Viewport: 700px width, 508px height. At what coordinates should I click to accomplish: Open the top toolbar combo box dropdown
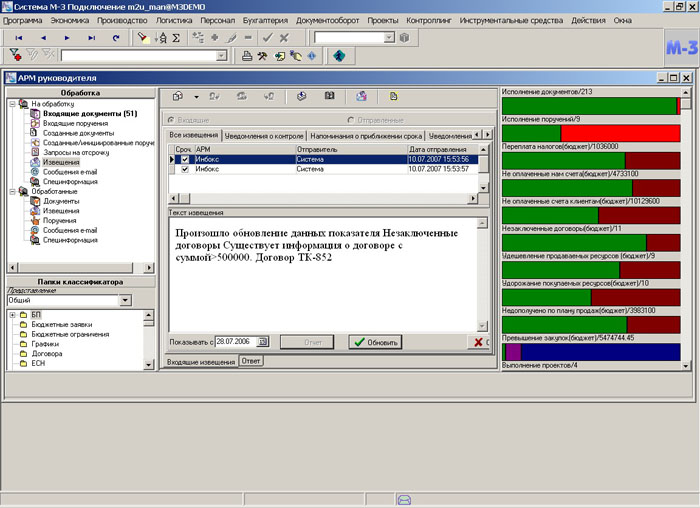pyautogui.click(x=389, y=37)
